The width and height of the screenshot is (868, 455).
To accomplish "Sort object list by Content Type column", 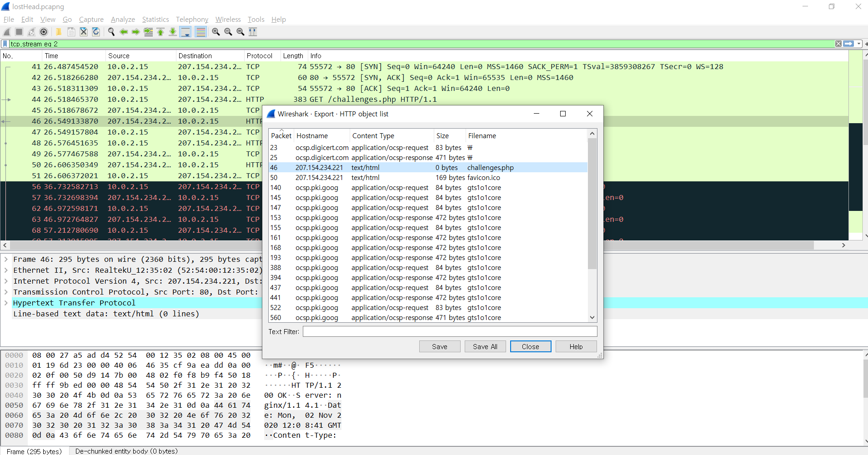I will (x=392, y=135).
